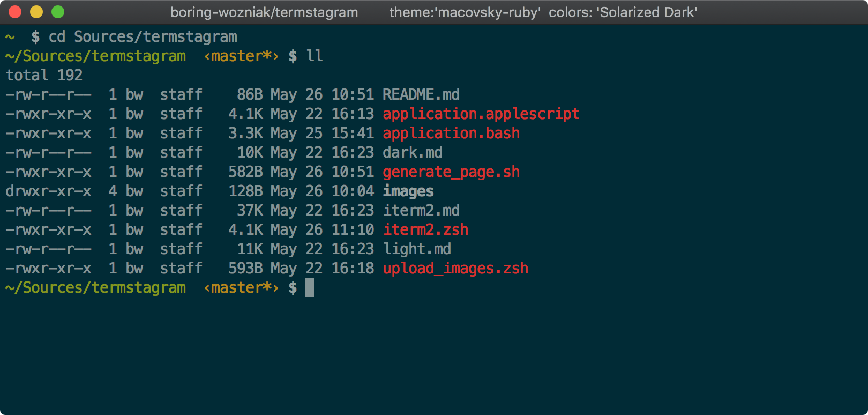Click 'Solarized Dark' text in title bar
The height and width of the screenshot is (415, 868).
tap(647, 12)
